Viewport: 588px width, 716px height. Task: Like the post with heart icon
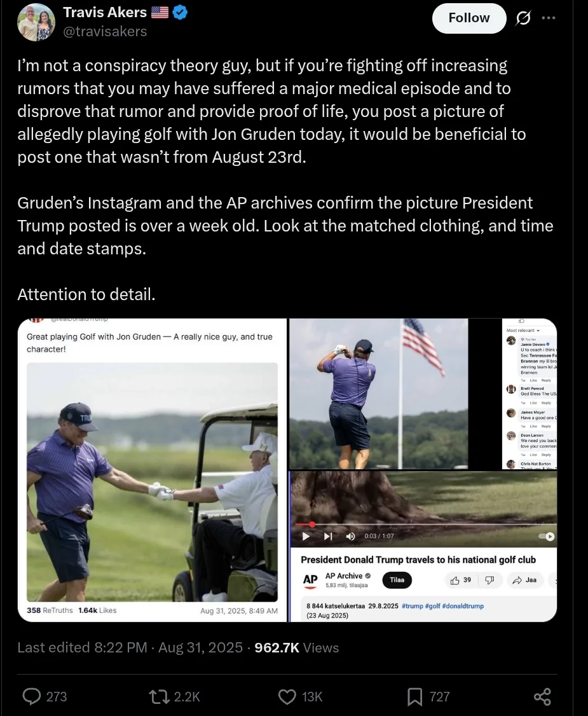(287, 696)
